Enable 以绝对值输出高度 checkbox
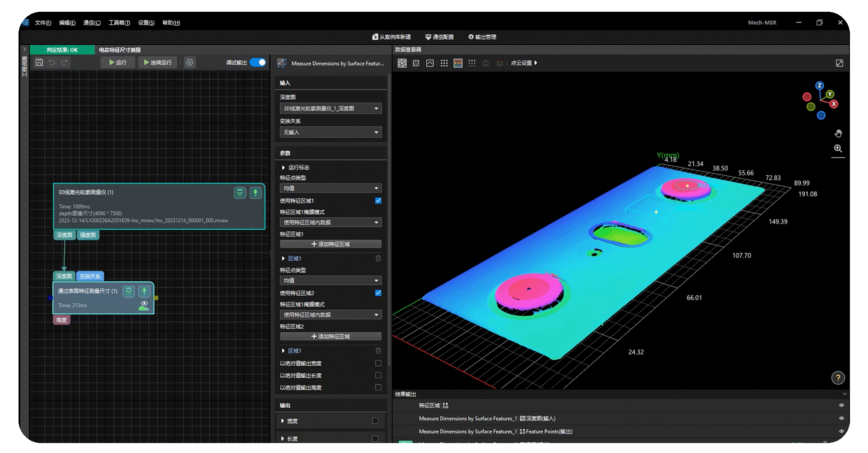Screen dimensions: 868x453 [x=378, y=387]
